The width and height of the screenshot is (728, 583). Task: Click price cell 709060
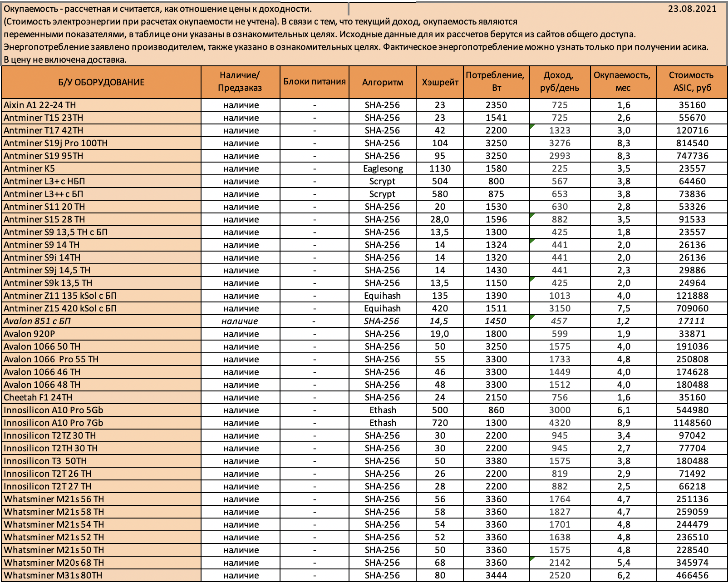[692, 308]
